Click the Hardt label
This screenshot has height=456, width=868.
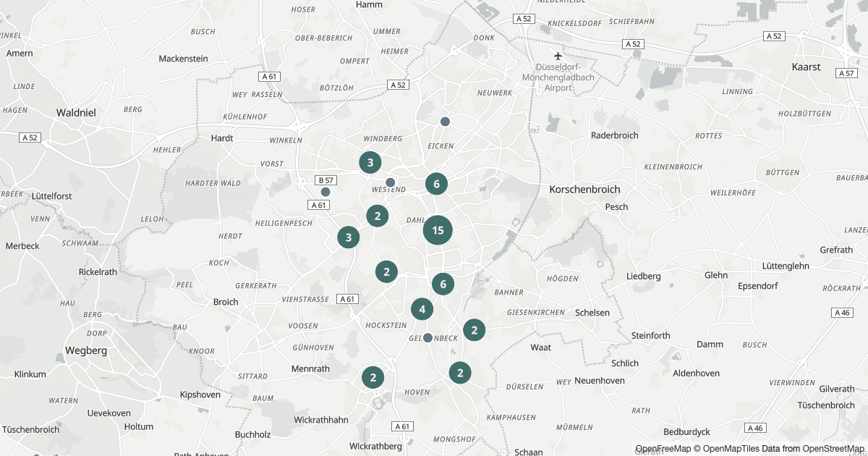(x=222, y=138)
